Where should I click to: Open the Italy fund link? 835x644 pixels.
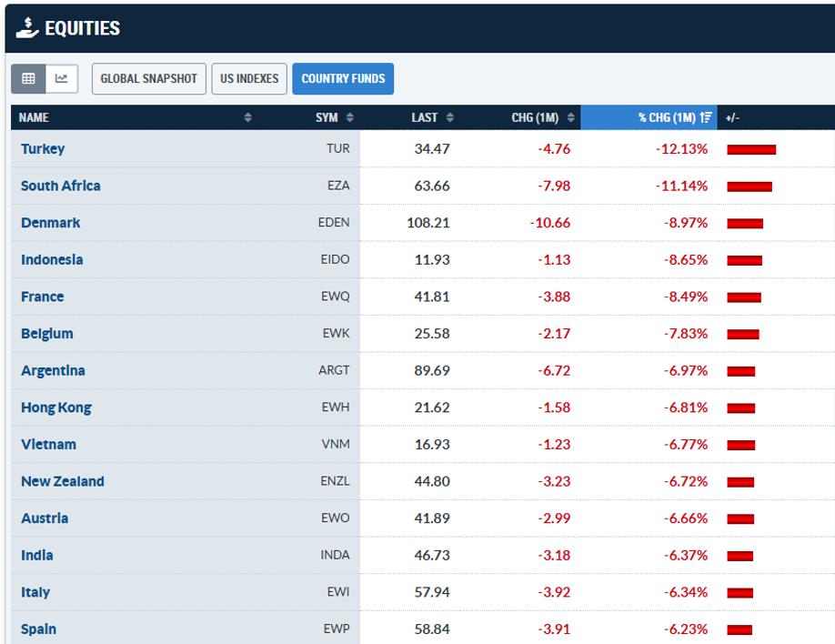point(35,592)
